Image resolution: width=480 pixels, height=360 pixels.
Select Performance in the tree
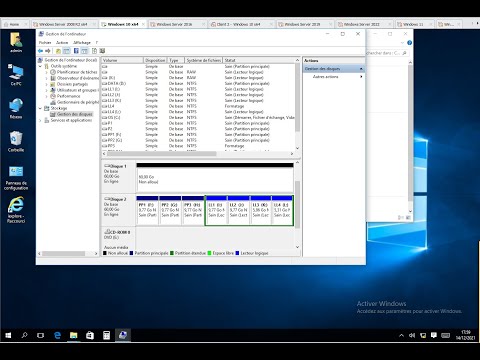point(68,96)
